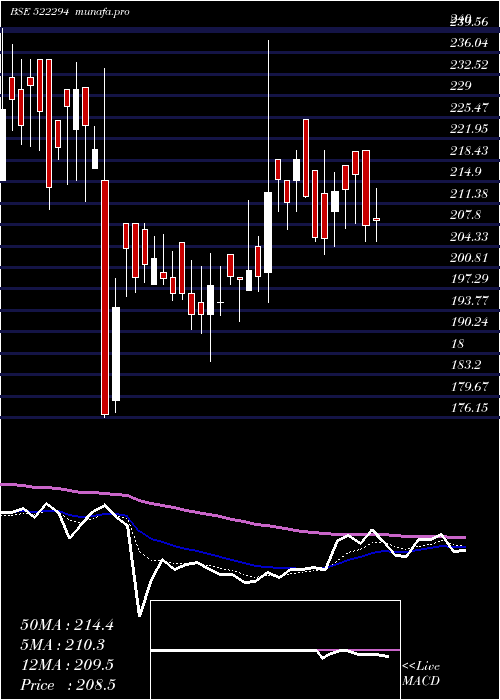Select the 221.95 price axis label
500x700 pixels.
[x=469, y=129]
